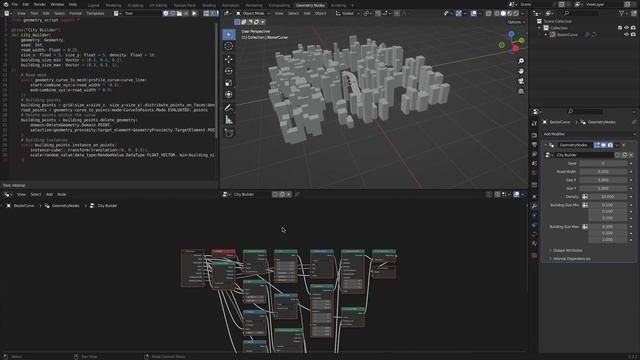This screenshot has height=360, width=640.
Task: Open the Help menu
Action: pos(73,4)
